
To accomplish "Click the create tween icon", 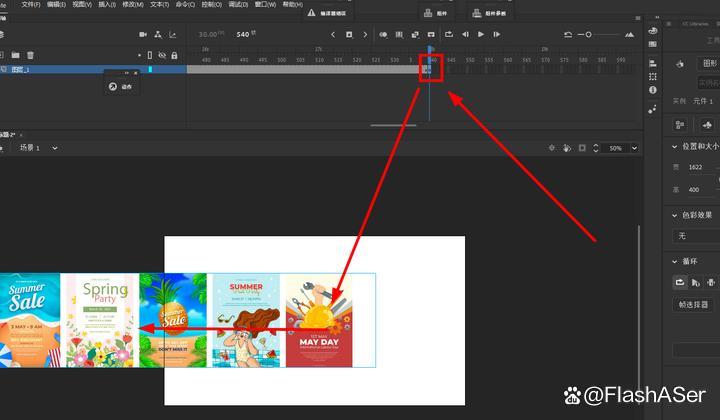I will 415,34.
